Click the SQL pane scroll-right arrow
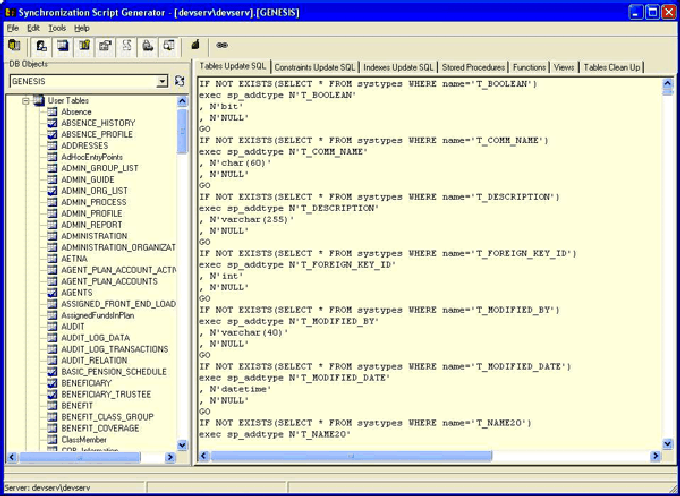The height and width of the screenshot is (496, 680). [x=655, y=456]
